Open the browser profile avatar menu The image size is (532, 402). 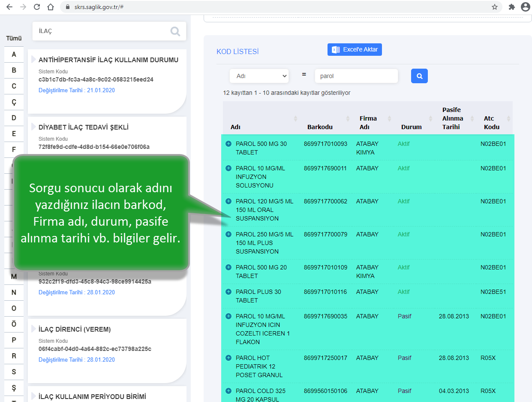click(525, 7)
